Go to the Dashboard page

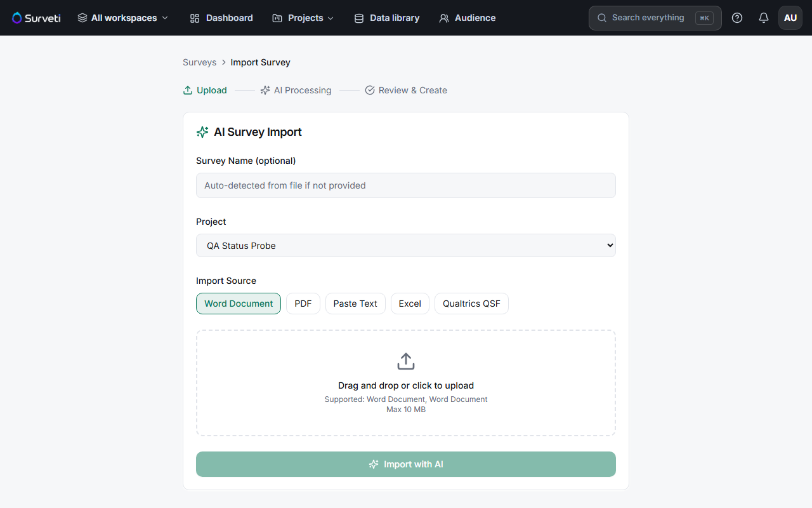coord(221,18)
